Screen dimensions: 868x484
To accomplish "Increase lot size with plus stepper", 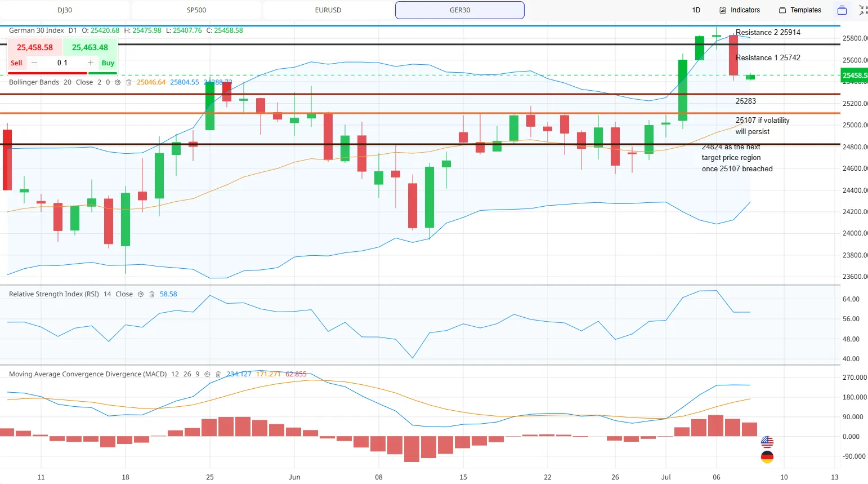I will [x=90, y=63].
